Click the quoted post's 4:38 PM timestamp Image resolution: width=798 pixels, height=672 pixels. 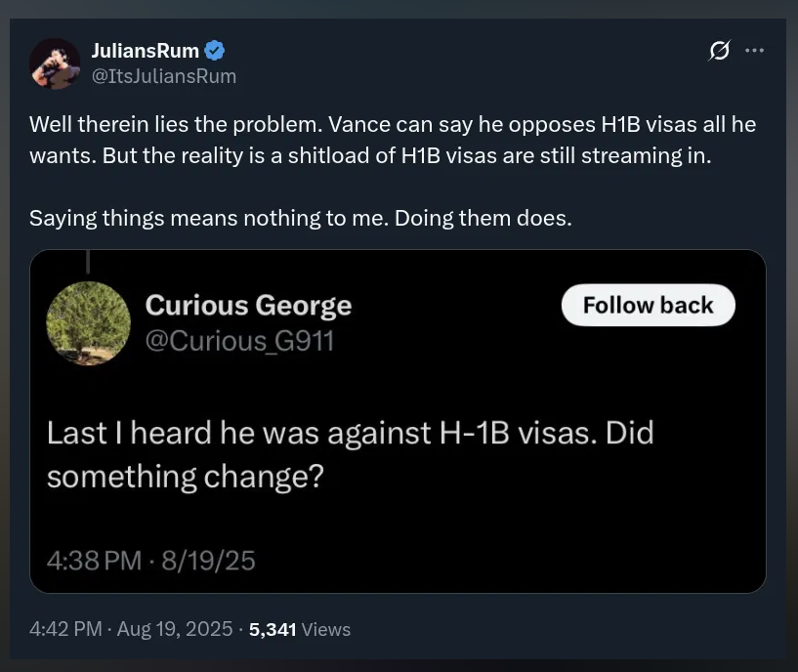tap(94, 560)
